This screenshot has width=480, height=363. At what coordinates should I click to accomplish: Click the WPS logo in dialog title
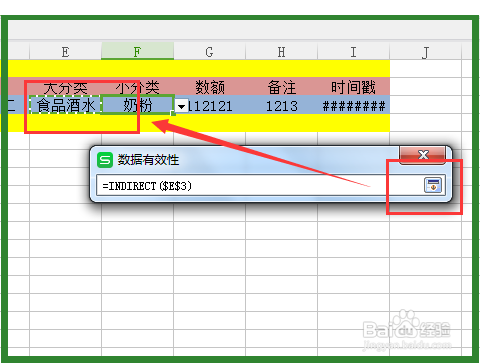(x=105, y=160)
